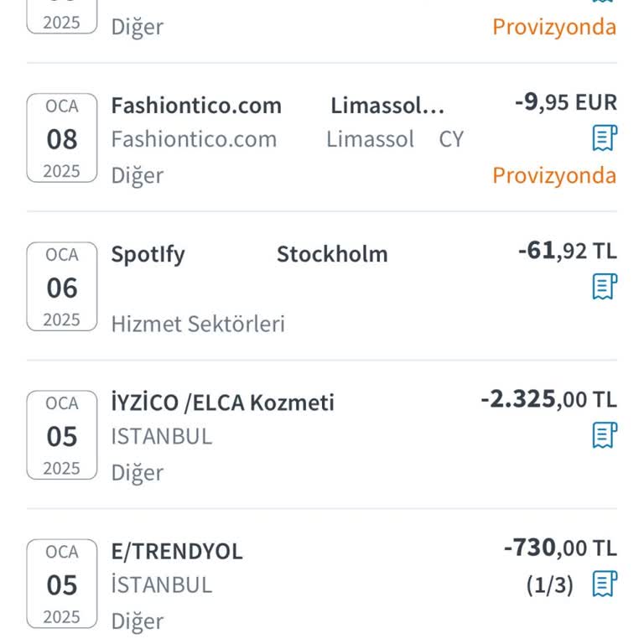Click the OCA 08 2025 date badge

(x=62, y=138)
